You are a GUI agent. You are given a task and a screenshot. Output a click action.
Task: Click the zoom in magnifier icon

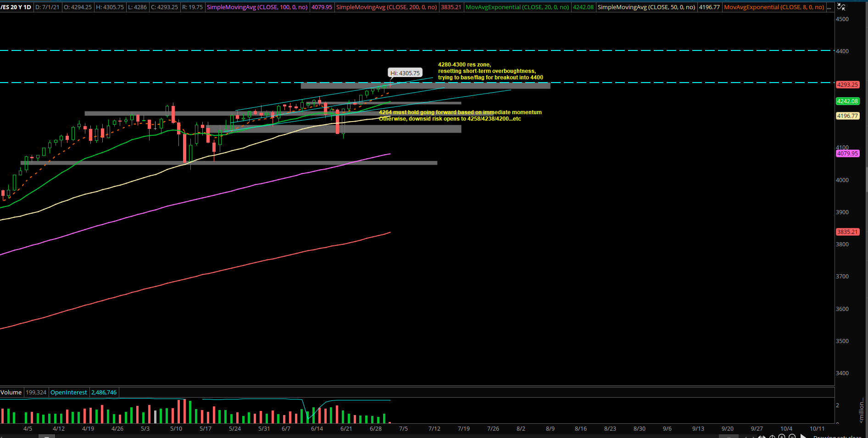pyautogui.click(x=782, y=437)
